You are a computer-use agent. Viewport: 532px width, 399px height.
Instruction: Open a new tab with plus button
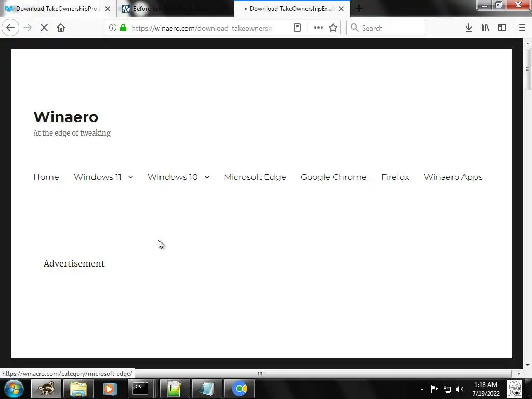[360, 9]
